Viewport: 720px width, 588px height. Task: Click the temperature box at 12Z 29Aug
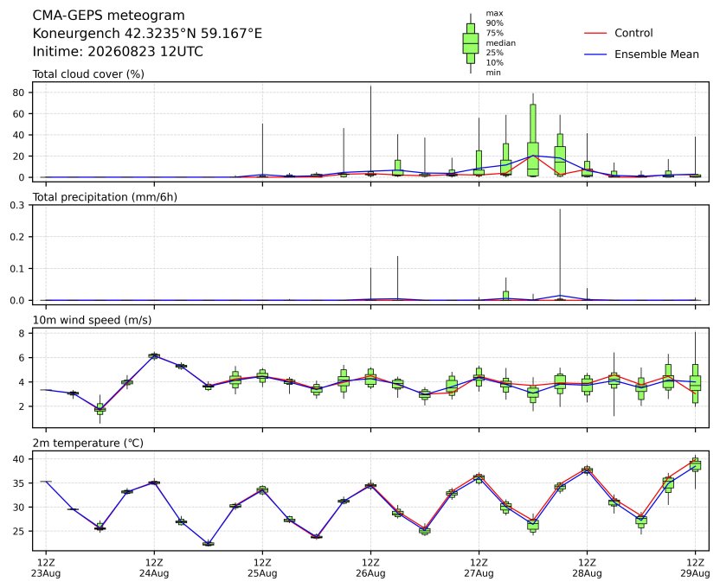pyautogui.click(x=696, y=464)
